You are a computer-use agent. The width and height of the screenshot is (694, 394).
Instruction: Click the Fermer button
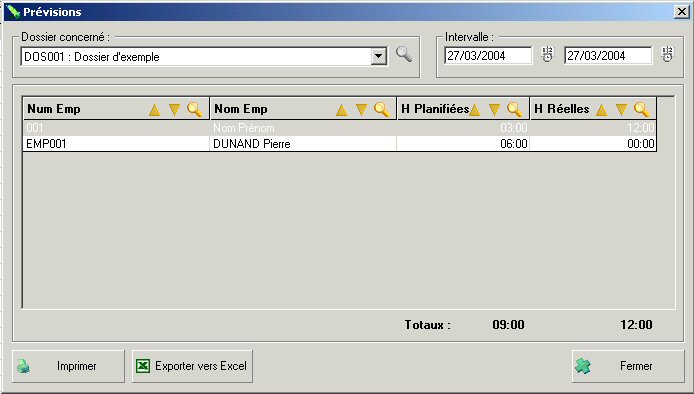pyautogui.click(x=628, y=366)
